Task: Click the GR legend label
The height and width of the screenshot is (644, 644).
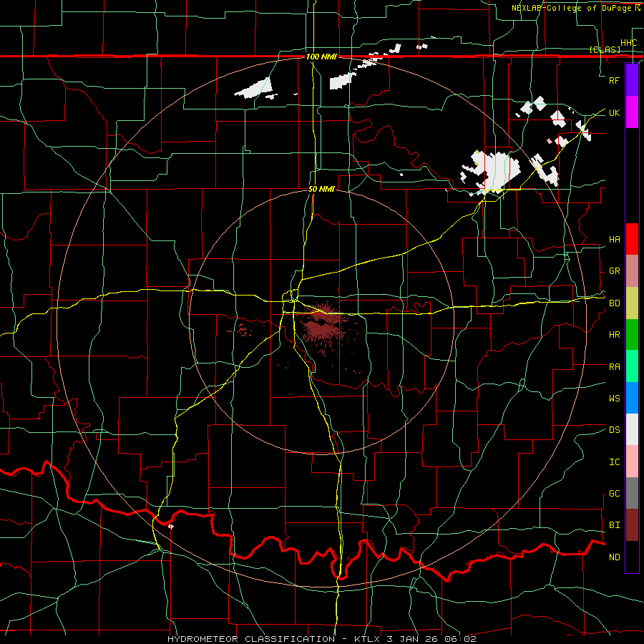Action: point(614,271)
